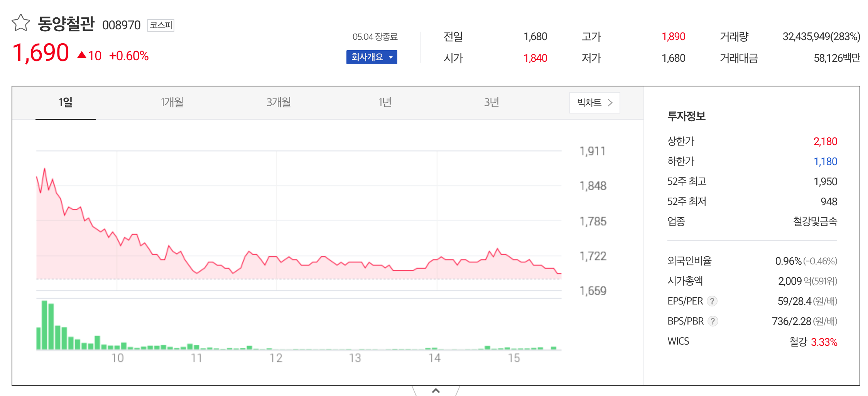Click the BPS/PBR help question mark
Screen dimensions: 868x396
click(713, 321)
